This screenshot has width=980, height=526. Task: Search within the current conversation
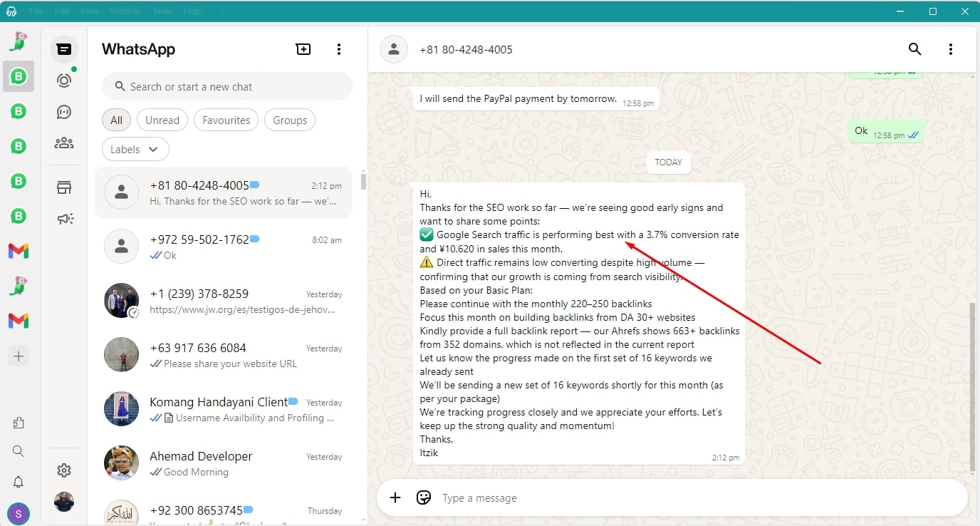(914, 49)
